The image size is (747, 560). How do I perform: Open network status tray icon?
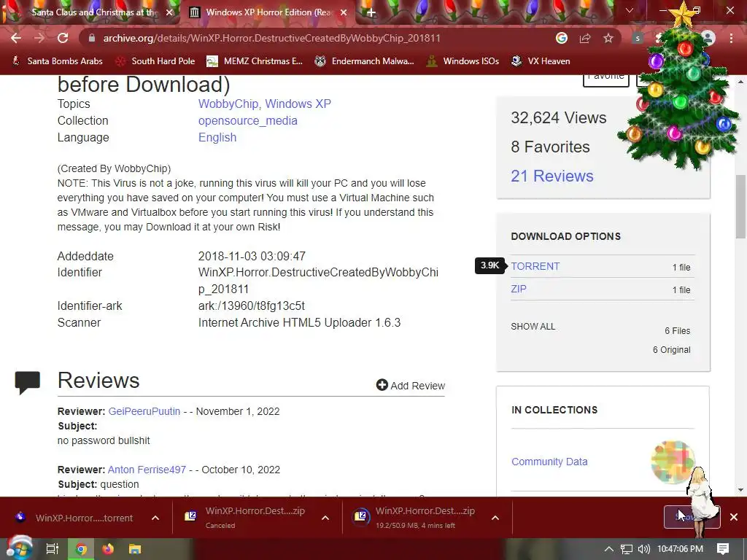(x=627, y=549)
